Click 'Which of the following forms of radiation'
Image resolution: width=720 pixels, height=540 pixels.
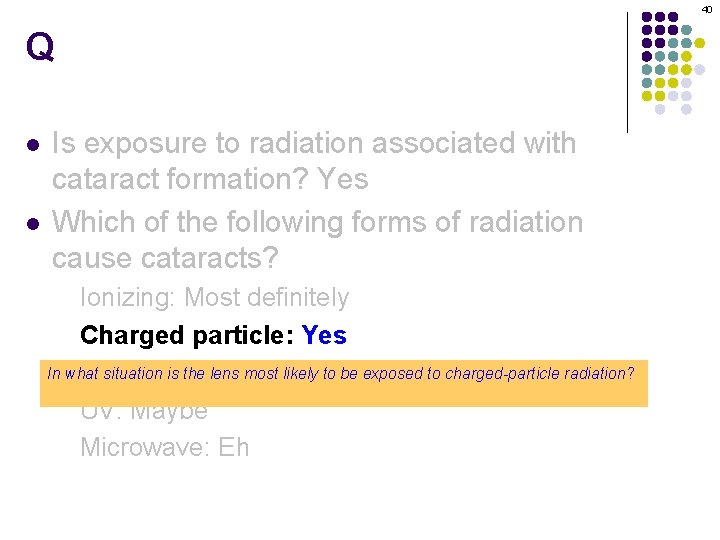point(318,222)
